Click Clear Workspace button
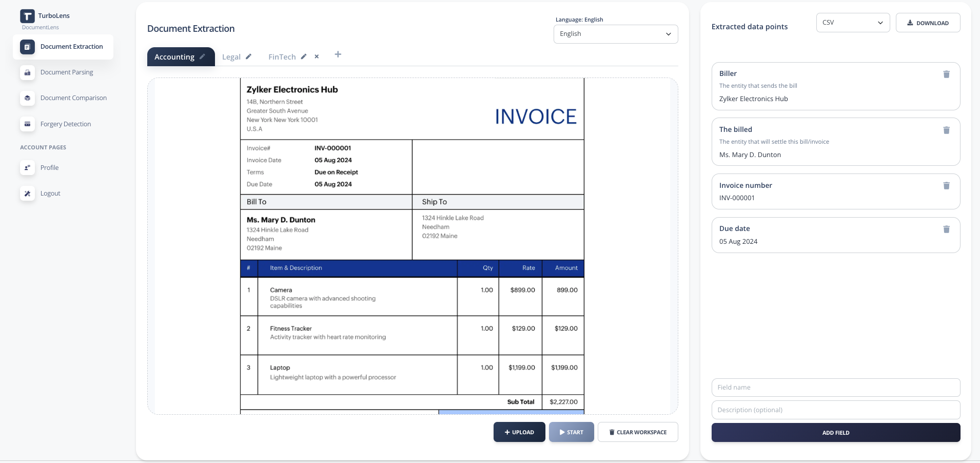980x463 pixels. pyautogui.click(x=637, y=432)
